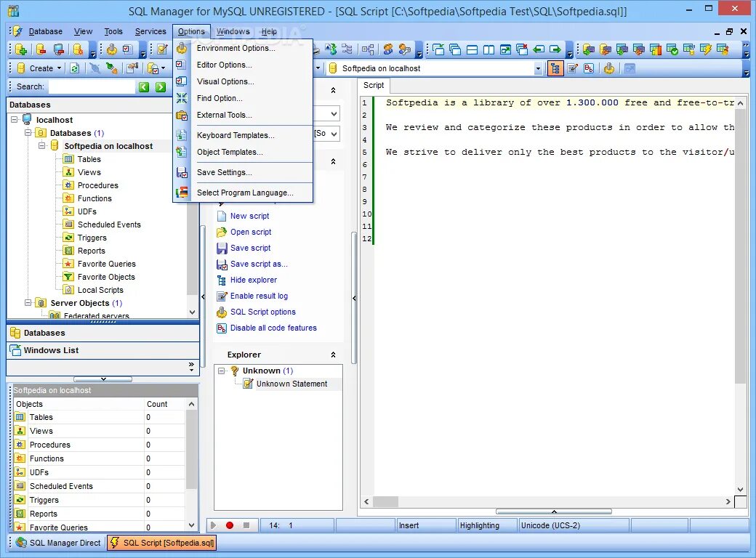Click the Play macro triangle in status bar
This screenshot has height=558, width=756.
tap(213, 525)
